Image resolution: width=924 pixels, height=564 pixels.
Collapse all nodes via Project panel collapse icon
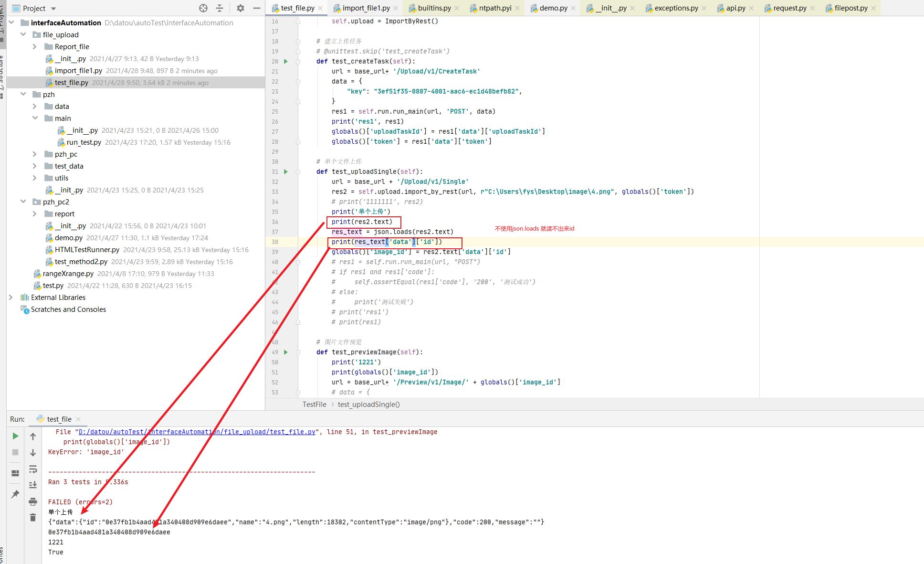pos(219,8)
